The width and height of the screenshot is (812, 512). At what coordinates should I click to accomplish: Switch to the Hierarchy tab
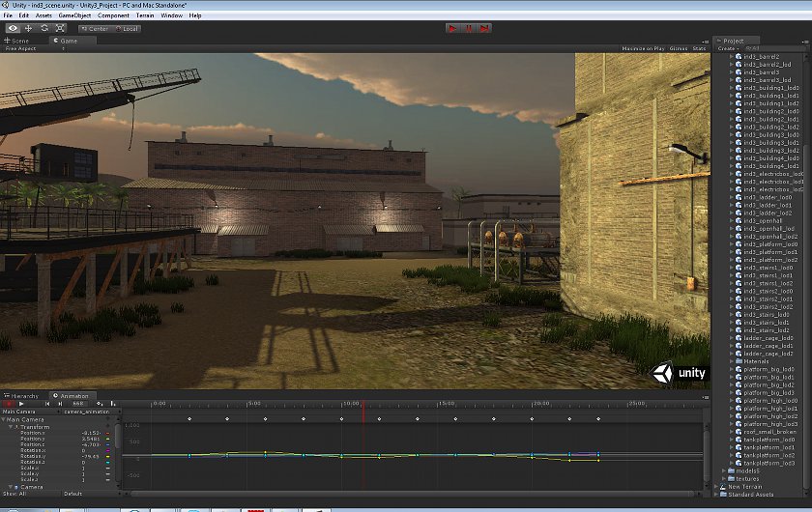pos(21,396)
